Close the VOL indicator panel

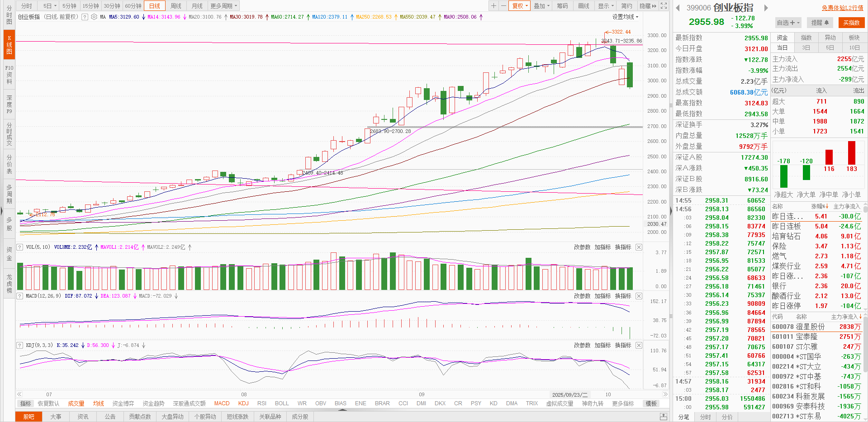pyautogui.click(x=639, y=247)
